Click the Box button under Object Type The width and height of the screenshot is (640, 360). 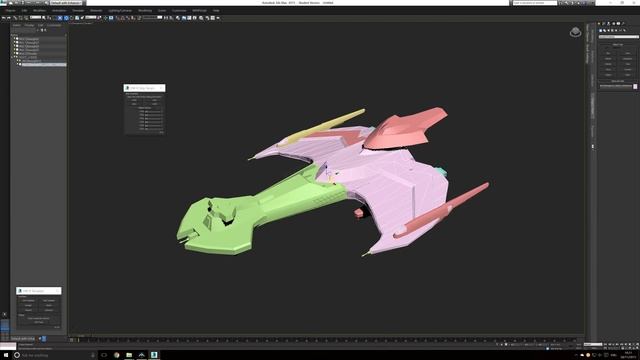608,53
